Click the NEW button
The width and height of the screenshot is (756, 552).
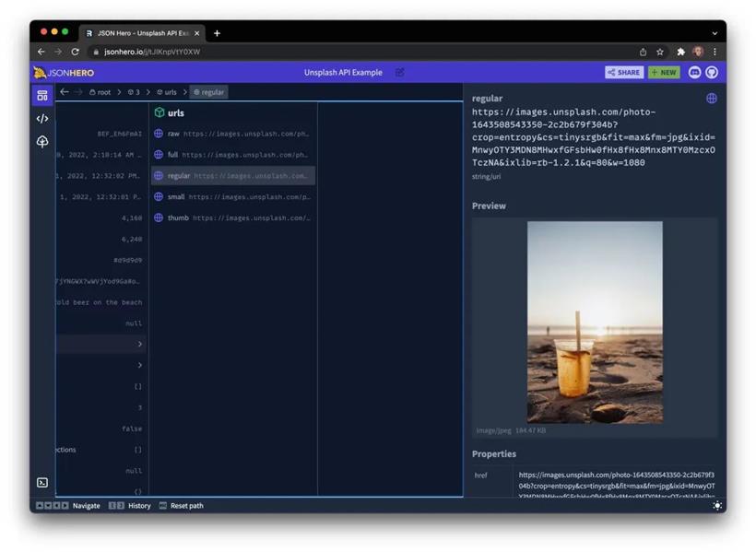click(664, 72)
